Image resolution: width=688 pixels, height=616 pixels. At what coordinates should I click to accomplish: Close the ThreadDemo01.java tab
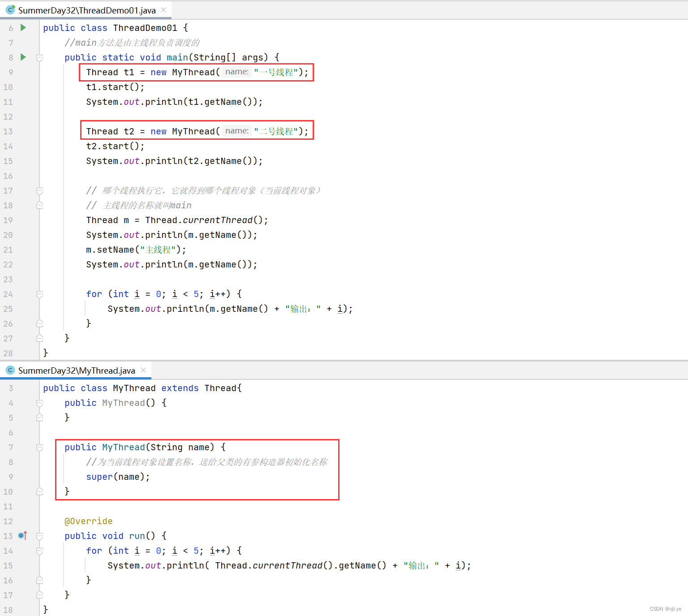[x=163, y=10]
